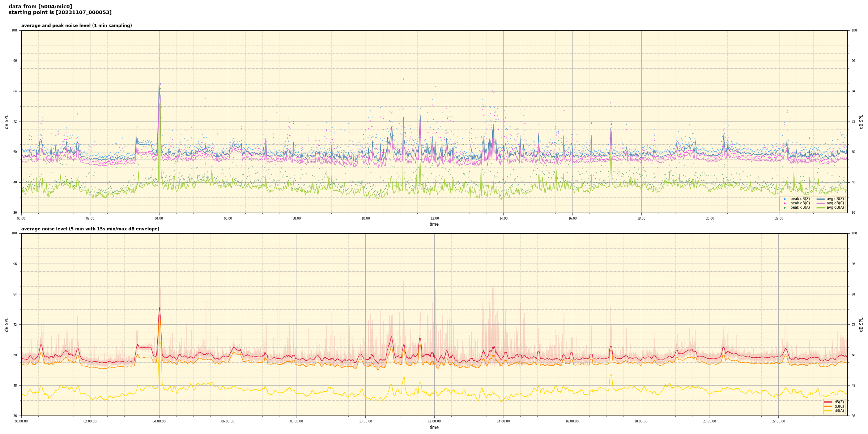Click the 04:00:00 tick on bottom chart

159,421
